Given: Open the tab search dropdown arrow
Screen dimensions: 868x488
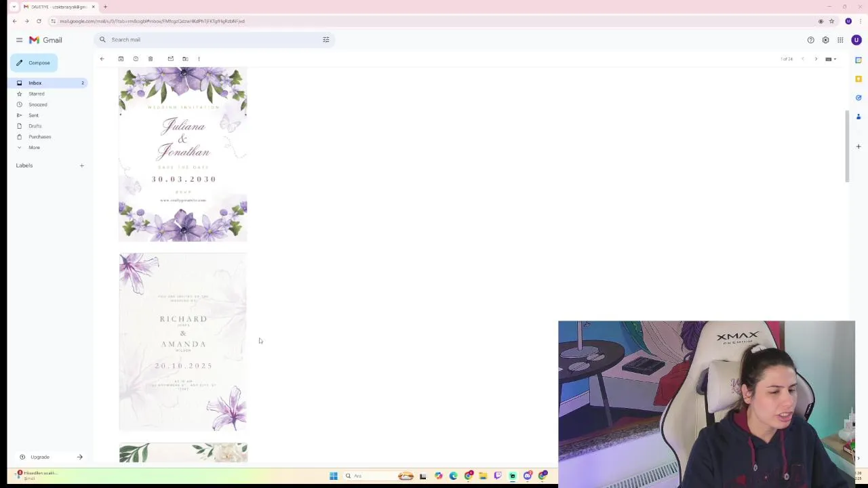Looking at the screenshot, I should pyautogui.click(x=13, y=7).
